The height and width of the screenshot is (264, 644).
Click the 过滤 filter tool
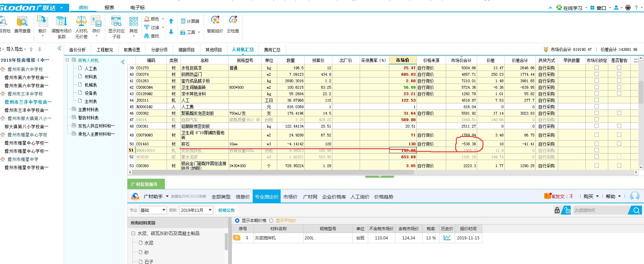point(152,27)
